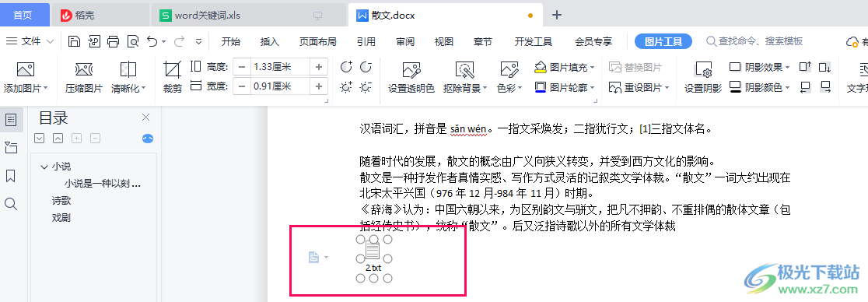
Task: Click the increase brightness sun icon
Action: click(347, 87)
